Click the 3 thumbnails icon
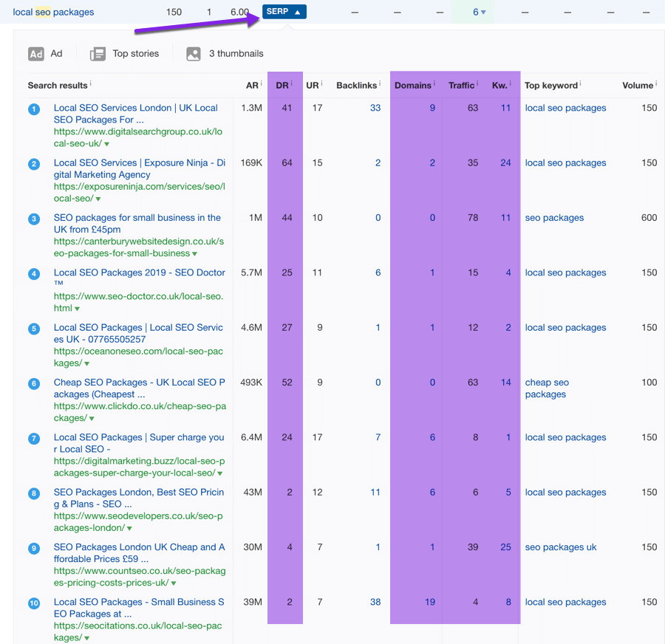The image size is (665, 644). click(194, 54)
